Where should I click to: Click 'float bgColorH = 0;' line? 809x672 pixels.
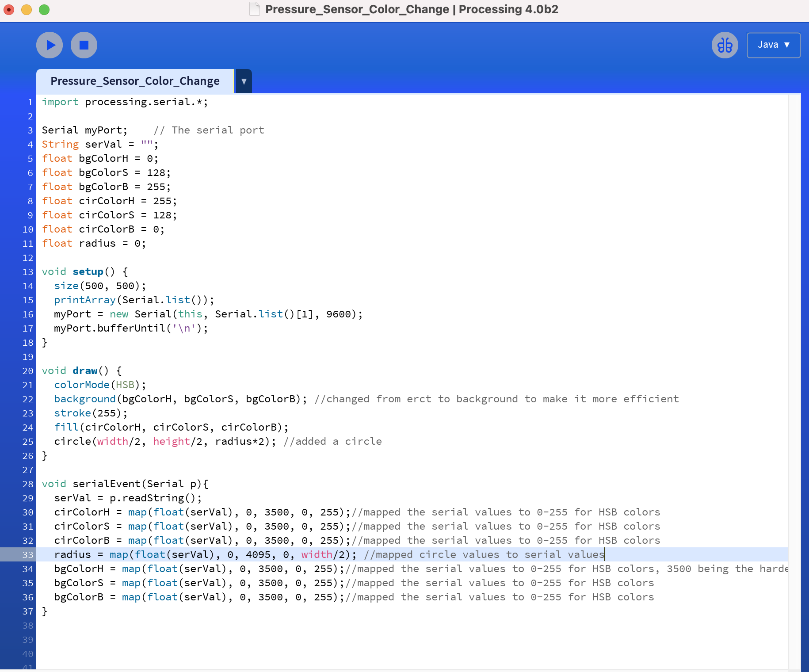click(x=100, y=158)
